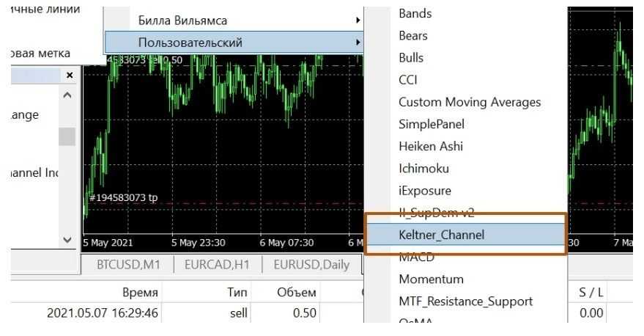Pick Custom Moving Averages from the menu
644x336 pixels.
coord(469,102)
